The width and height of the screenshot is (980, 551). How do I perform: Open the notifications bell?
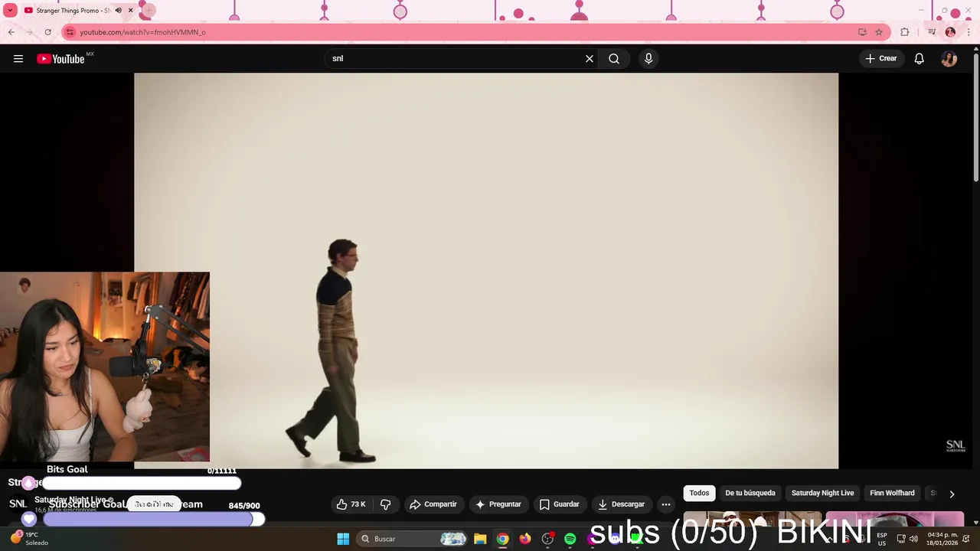(x=920, y=59)
